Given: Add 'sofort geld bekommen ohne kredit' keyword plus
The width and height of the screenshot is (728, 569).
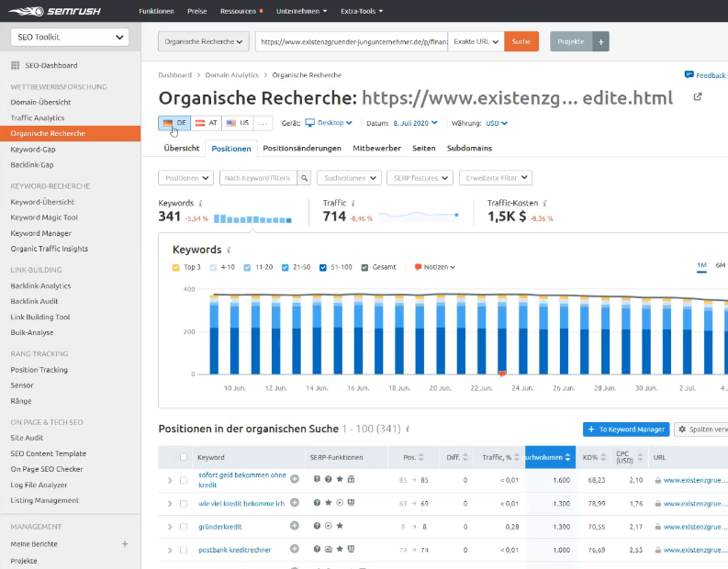Looking at the screenshot, I should [295, 479].
